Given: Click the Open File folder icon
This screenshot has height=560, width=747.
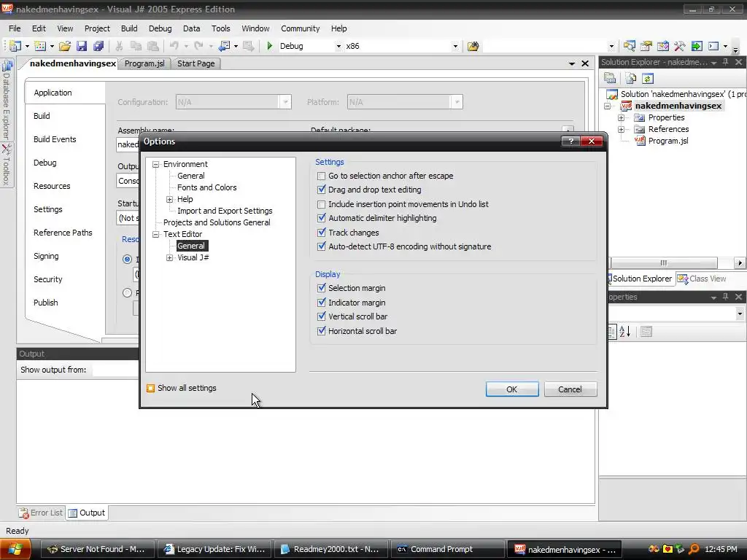Looking at the screenshot, I should 65,46.
